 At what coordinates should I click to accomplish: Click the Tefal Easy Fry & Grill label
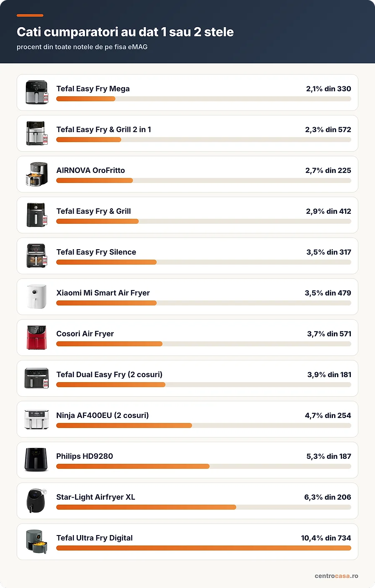pyautogui.click(x=93, y=211)
